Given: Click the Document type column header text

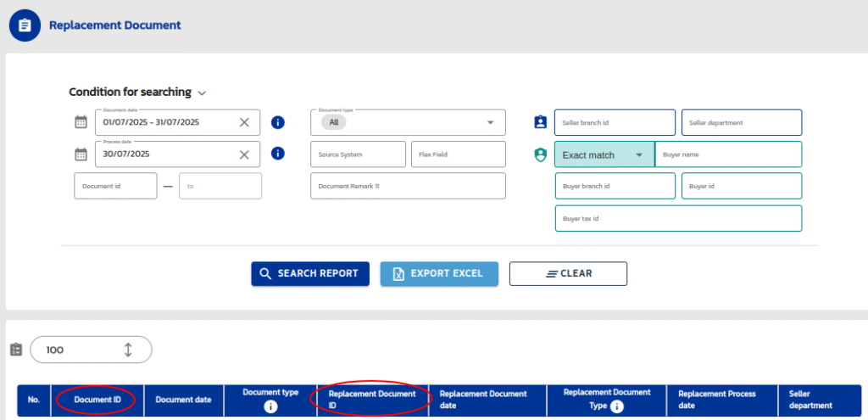Looking at the screenshot, I should point(270,392).
